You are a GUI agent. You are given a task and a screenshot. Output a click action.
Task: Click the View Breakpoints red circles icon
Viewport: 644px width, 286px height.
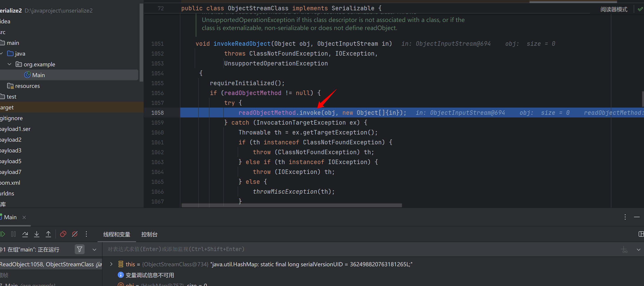pos(63,234)
